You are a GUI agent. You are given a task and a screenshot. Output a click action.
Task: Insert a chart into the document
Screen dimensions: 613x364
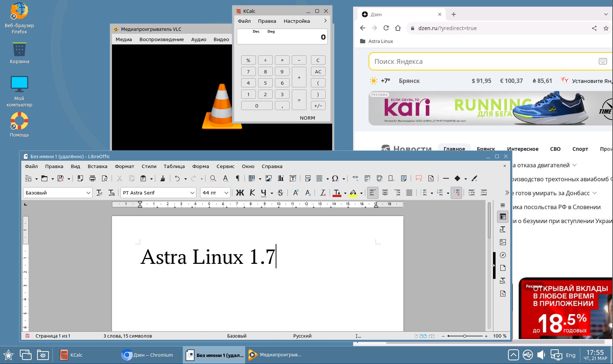click(280, 178)
